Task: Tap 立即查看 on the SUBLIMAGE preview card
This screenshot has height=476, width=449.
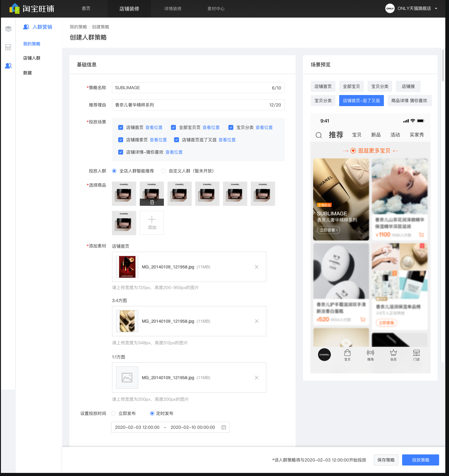Action: pos(328,230)
